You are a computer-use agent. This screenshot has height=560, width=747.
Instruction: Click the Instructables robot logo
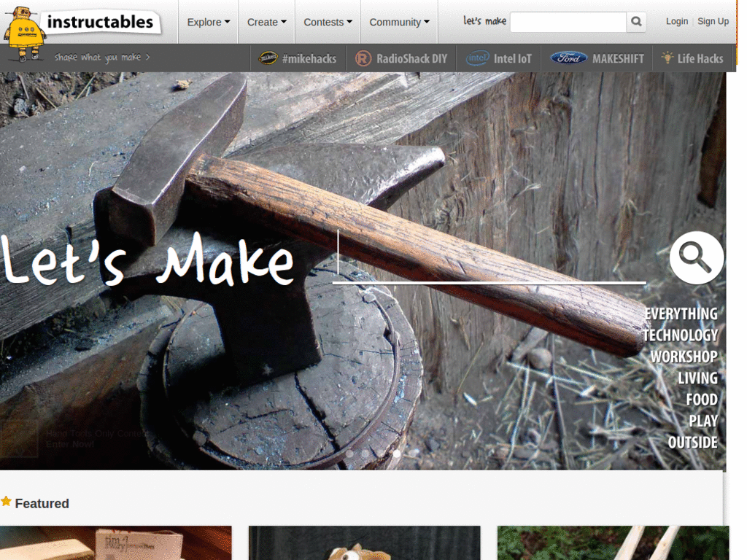pos(24,34)
